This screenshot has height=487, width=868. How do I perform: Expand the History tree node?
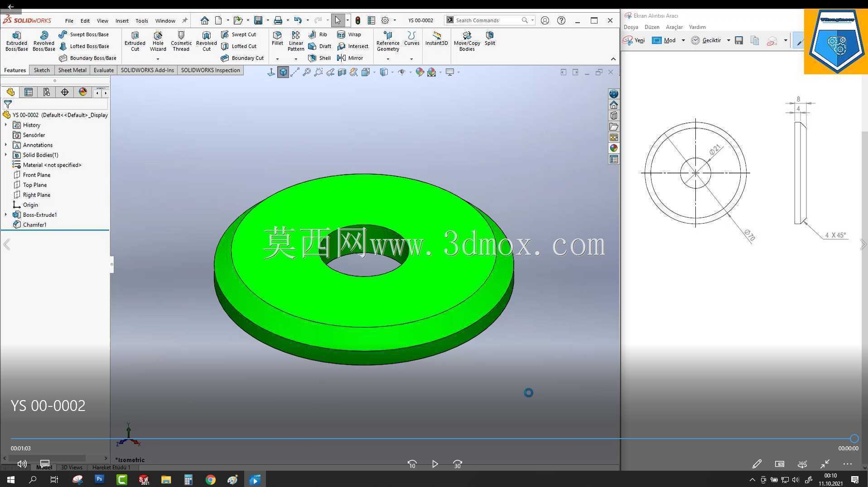(6, 125)
